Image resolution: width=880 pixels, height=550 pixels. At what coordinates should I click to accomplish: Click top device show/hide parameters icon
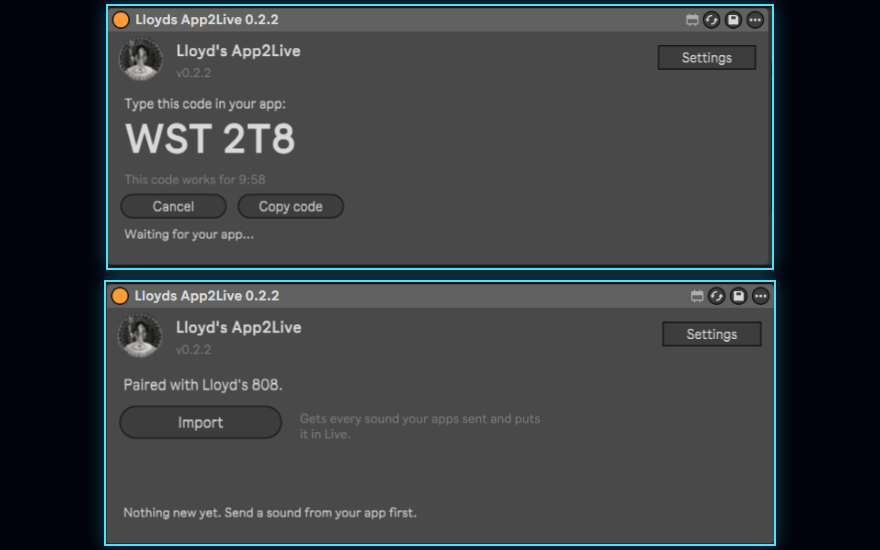[x=692, y=20]
